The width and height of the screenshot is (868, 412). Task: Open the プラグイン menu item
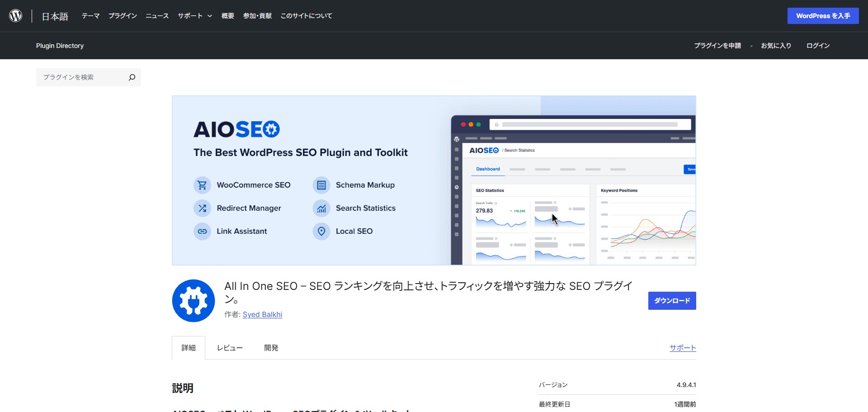pos(123,16)
